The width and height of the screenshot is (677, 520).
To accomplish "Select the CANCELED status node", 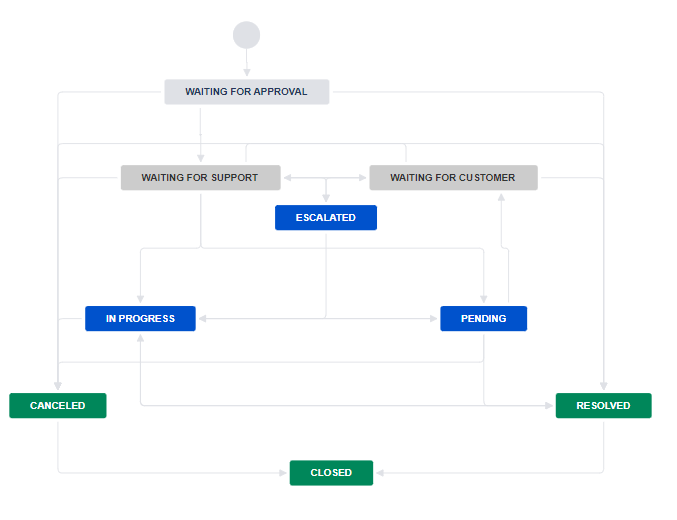I will coord(58,406).
